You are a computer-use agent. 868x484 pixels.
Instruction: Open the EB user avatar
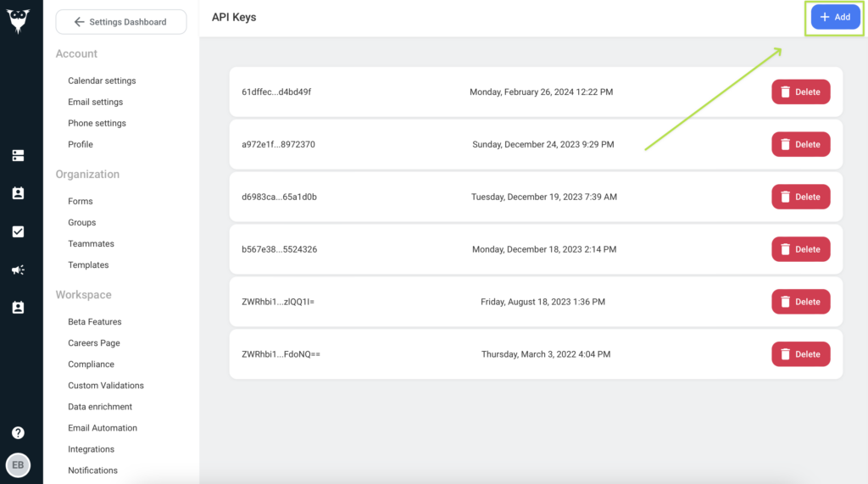coord(19,465)
